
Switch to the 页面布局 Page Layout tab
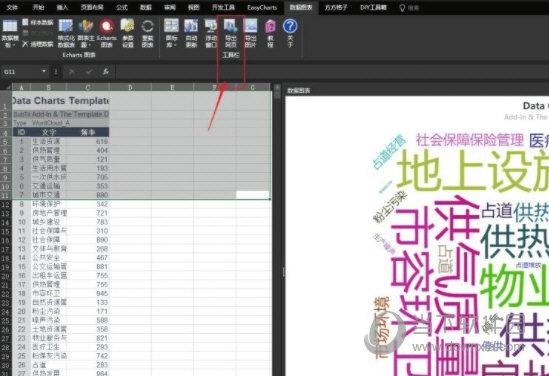tap(92, 7)
